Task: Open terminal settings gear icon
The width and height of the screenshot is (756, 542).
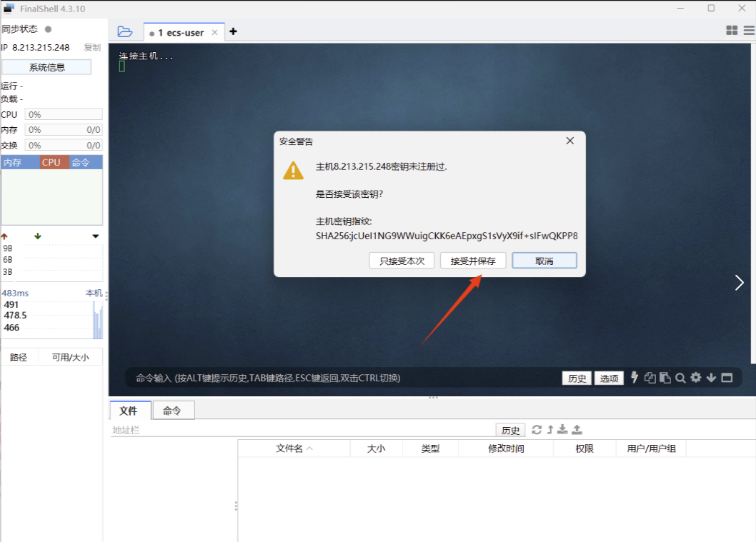Action: 696,378
